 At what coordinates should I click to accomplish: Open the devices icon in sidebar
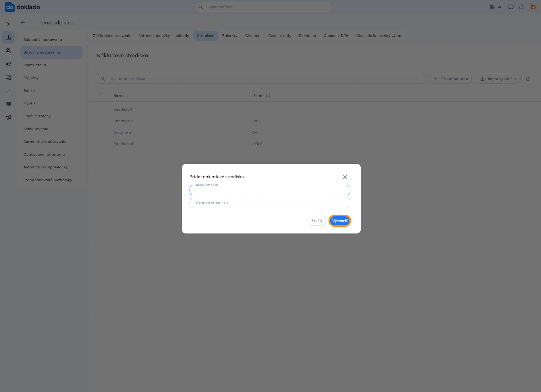[8, 77]
